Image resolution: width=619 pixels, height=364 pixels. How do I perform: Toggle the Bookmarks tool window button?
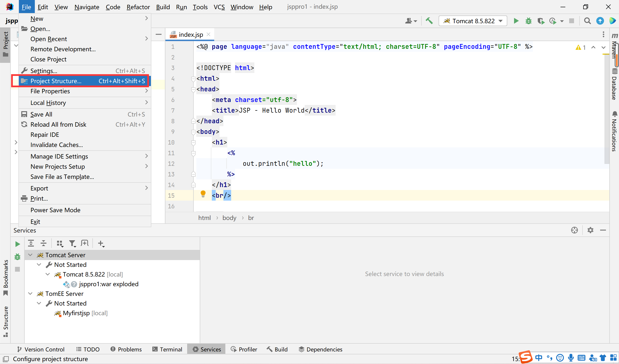tap(5, 277)
